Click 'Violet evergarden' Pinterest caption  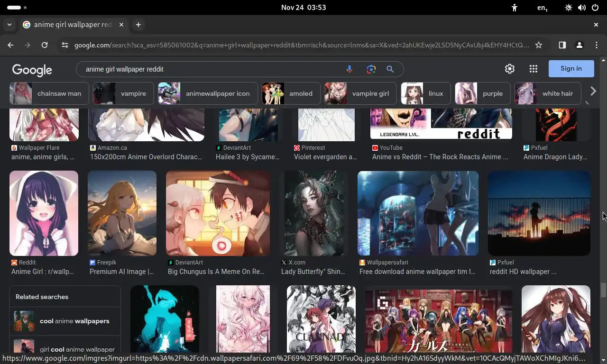pos(325,157)
